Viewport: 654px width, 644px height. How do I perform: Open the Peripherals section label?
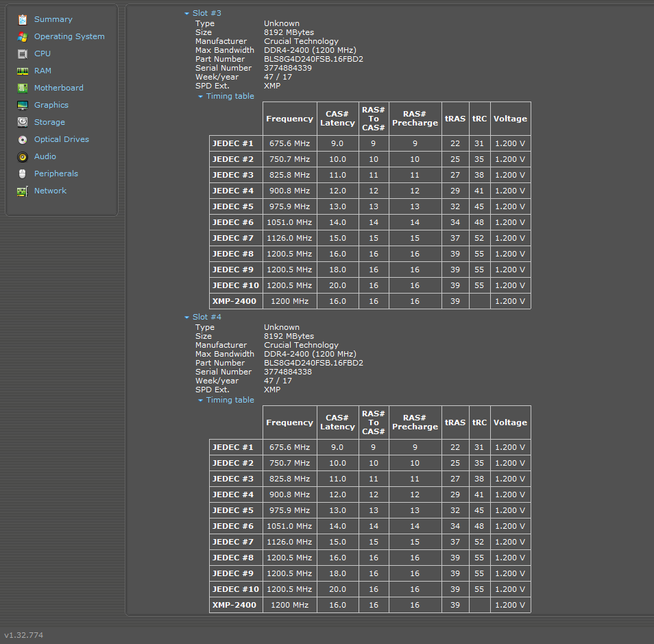point(56,174)
